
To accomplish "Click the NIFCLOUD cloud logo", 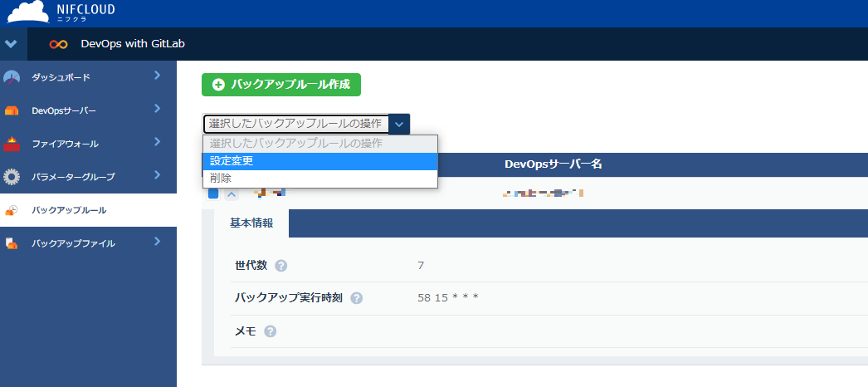I will (x=27, y=12).
